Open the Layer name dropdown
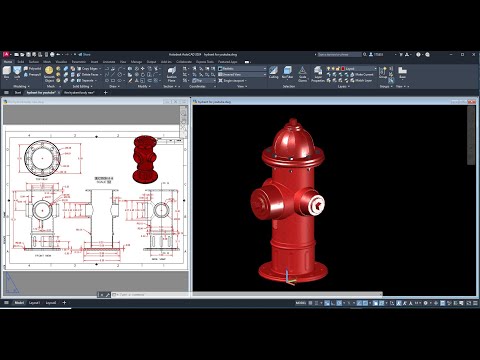 (x=359, y=69)
